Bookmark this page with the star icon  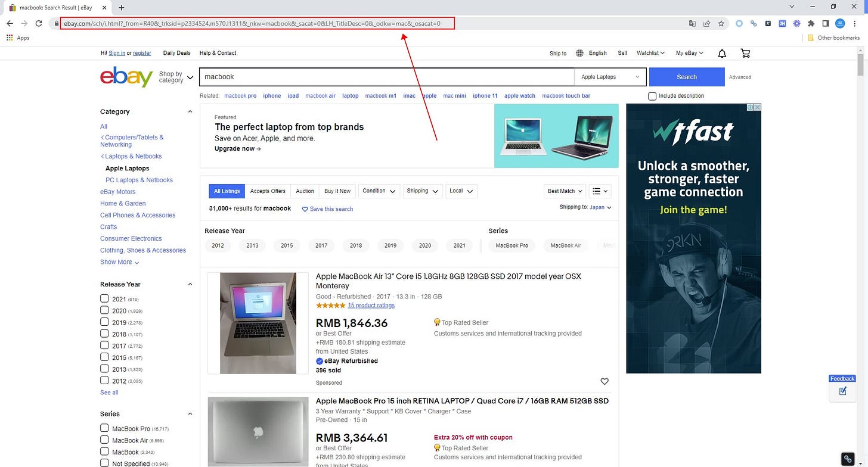point(721,24)
